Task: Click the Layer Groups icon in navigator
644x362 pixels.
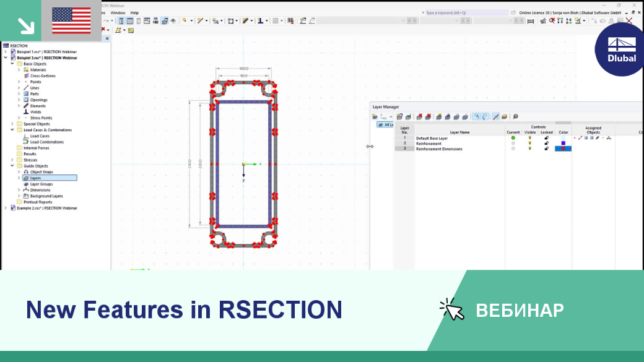Action: (26, 184)
